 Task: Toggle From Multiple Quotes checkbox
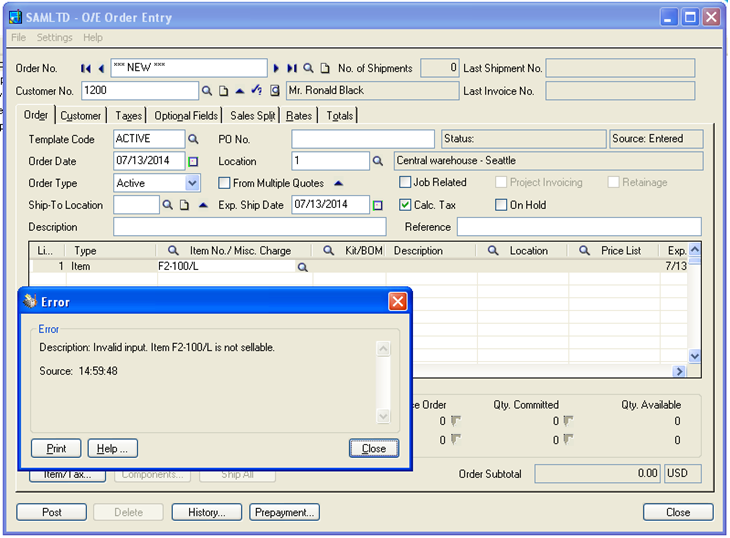224,183
